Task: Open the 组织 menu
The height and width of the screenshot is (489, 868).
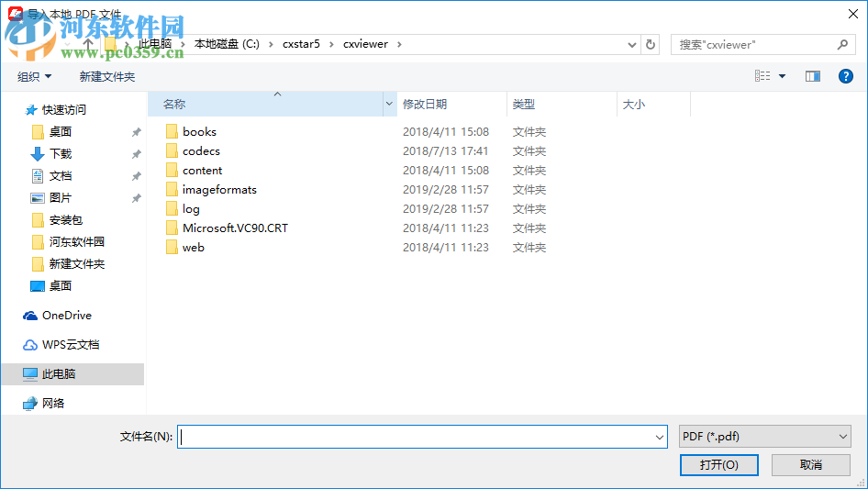Action: click(x=34, y=76)
